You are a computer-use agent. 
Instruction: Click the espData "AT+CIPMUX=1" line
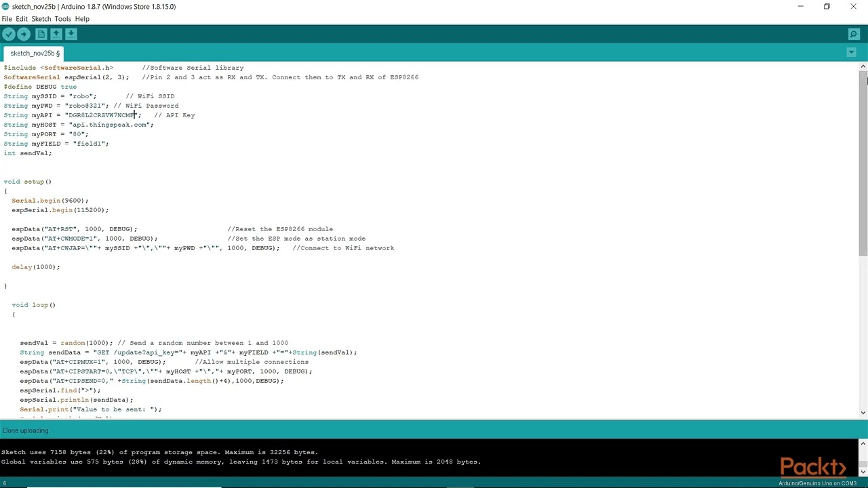(93, 362)
